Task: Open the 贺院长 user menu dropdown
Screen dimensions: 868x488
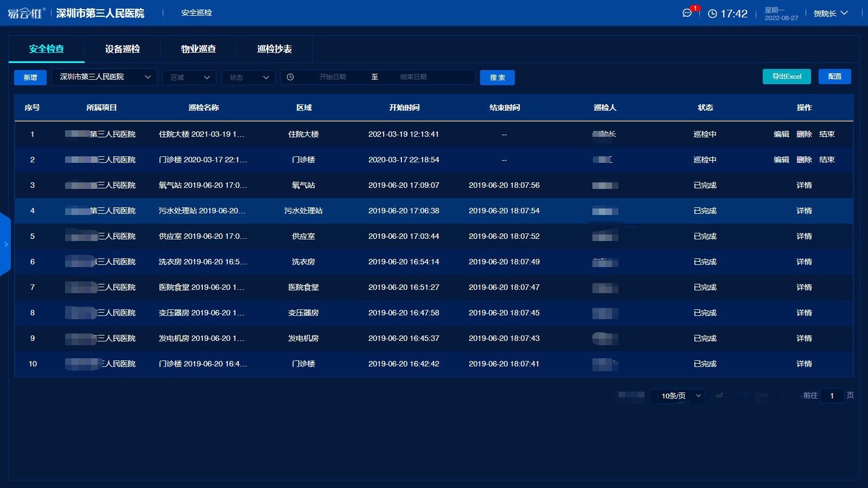Action: 830,14
